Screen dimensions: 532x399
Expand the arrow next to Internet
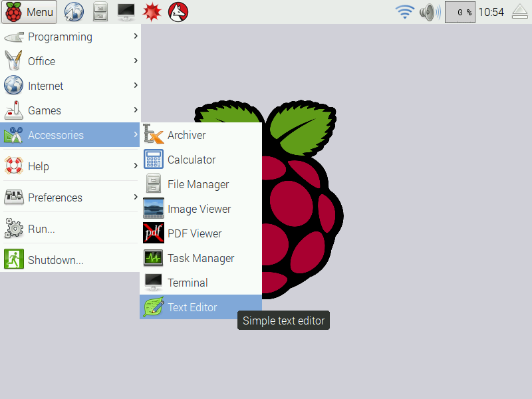136,85
